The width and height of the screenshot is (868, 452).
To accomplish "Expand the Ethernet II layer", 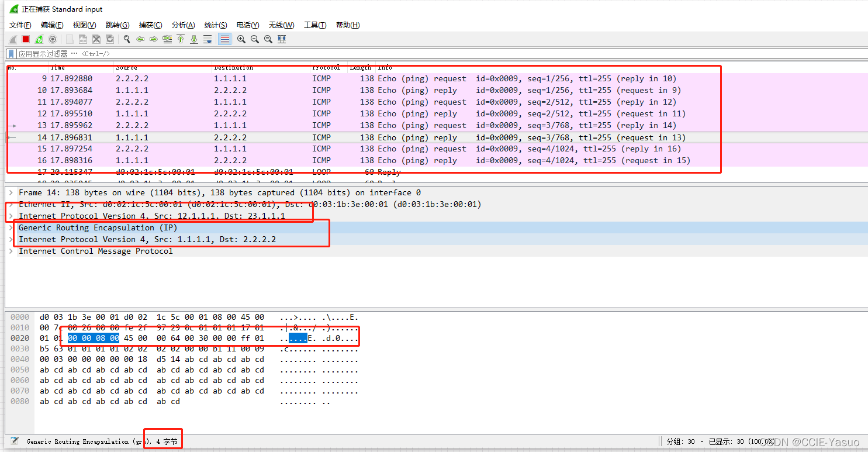I will pyautogui.click(x=11, y=204).
